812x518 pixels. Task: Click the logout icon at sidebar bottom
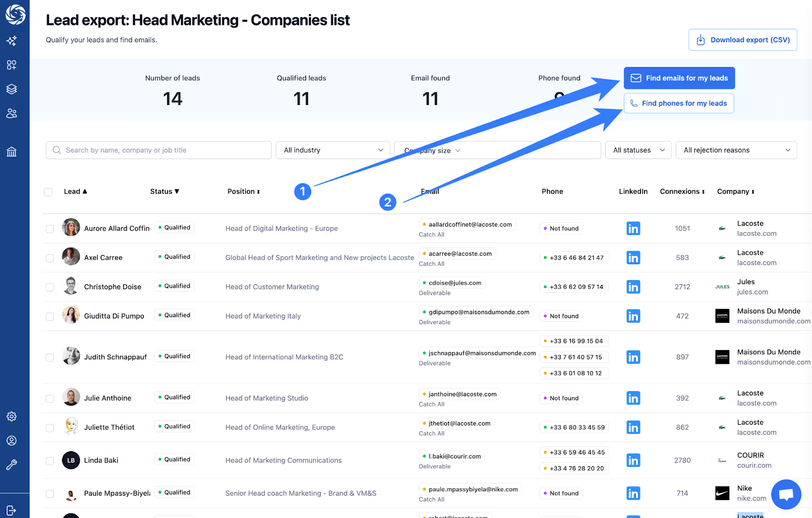click(12, 510)
